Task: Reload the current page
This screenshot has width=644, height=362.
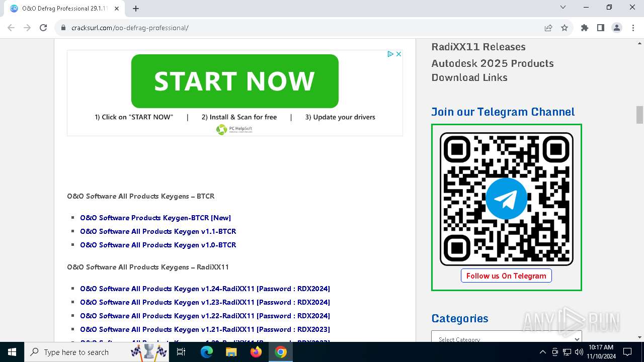Action: pyautogui.click(x=43, y=28)
